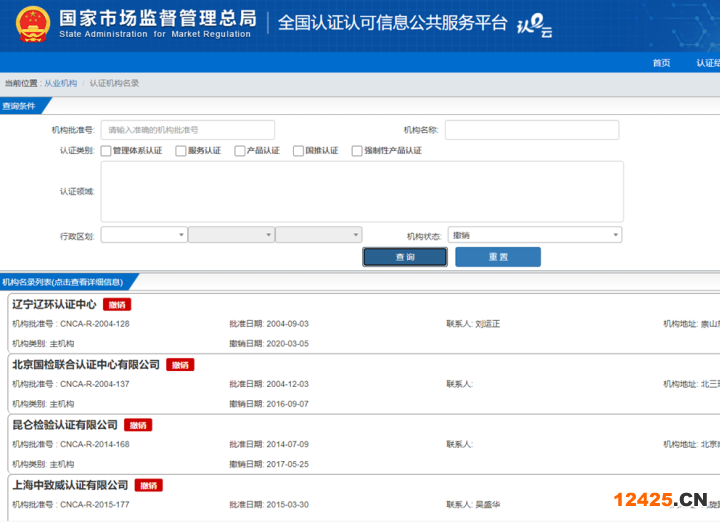Open the 从业机构 breadcrumb link
Viewport: 720px width, 522px height.
click(60, 83)
